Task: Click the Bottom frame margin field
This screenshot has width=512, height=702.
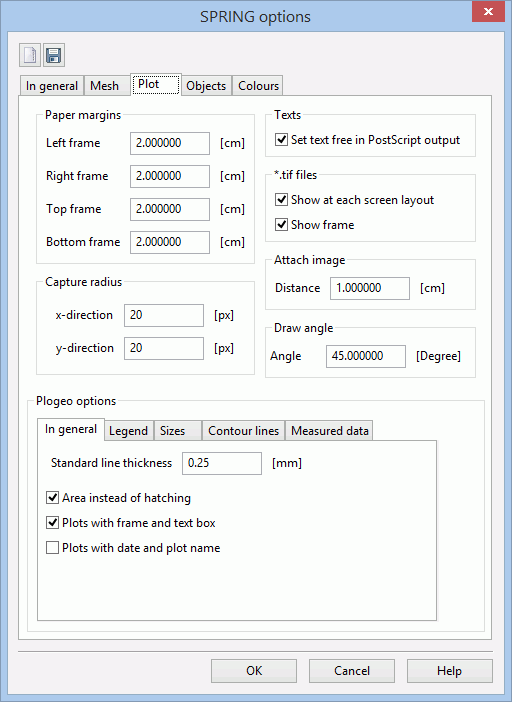Action: (170, 242)
